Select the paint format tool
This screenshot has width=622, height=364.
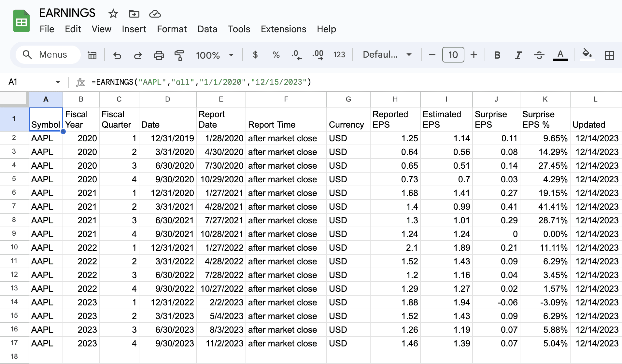(x=179, y=55)
